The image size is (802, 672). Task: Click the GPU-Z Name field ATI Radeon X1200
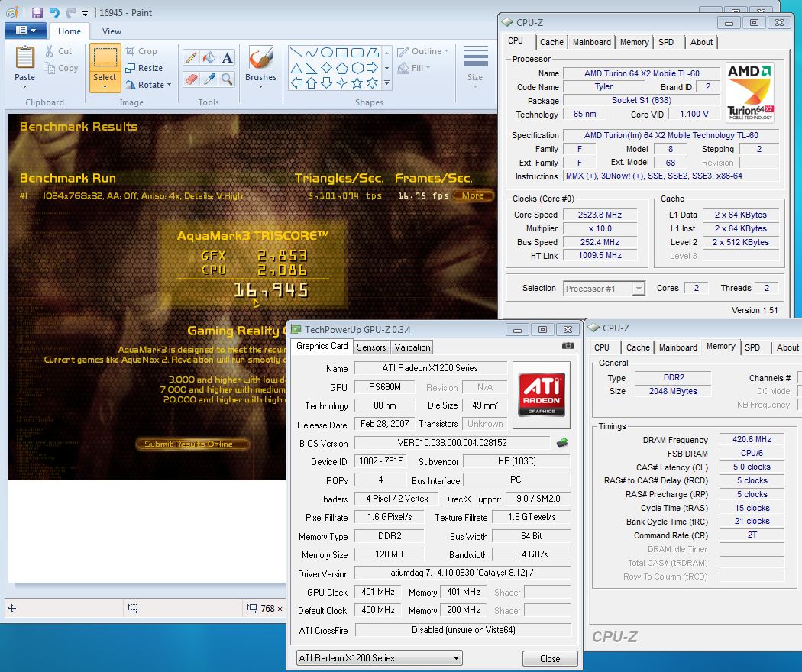coord(430,368)
